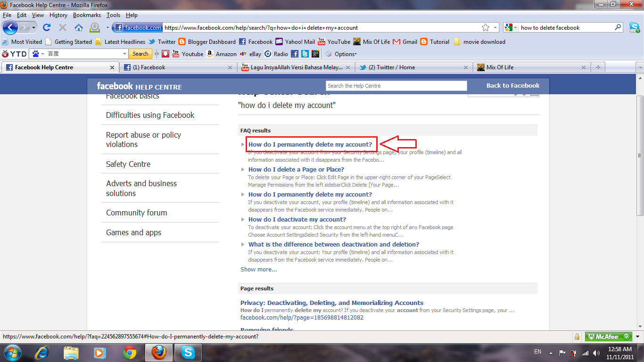Open the 'Safety Centre' sidebar link
This screenshot has width=644, height=362.
pyautogui.click(x=128, y=164)
